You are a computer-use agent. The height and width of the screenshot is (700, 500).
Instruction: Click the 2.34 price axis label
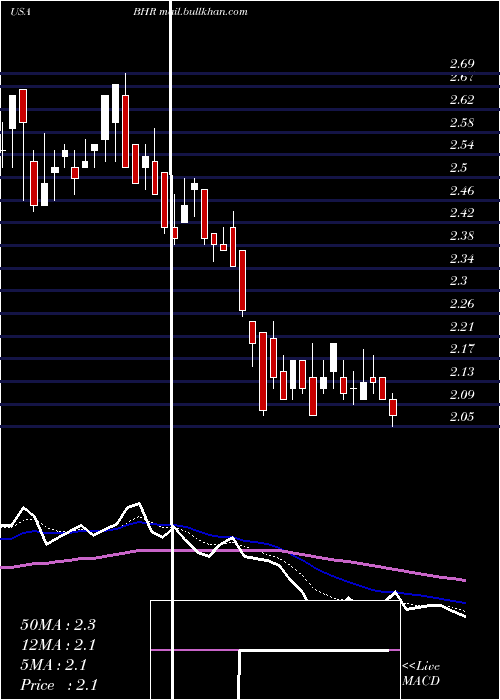point(462,259)
